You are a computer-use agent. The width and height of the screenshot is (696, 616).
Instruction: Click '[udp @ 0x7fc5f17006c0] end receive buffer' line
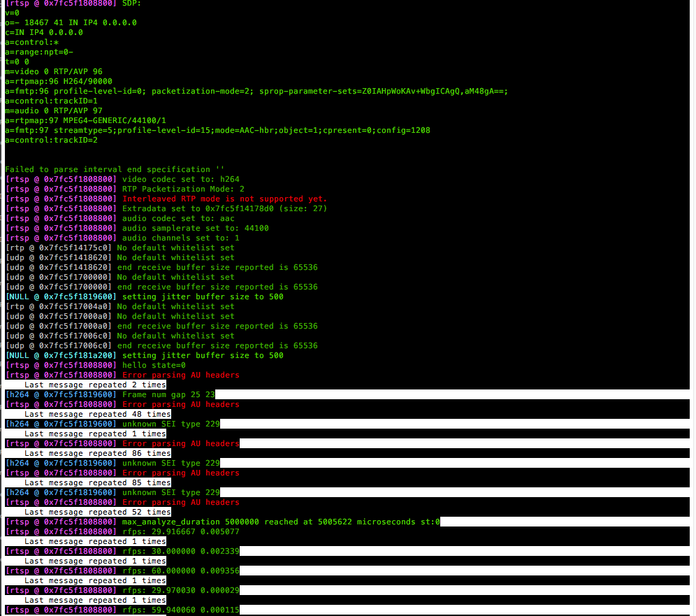[x=161, y=345]
